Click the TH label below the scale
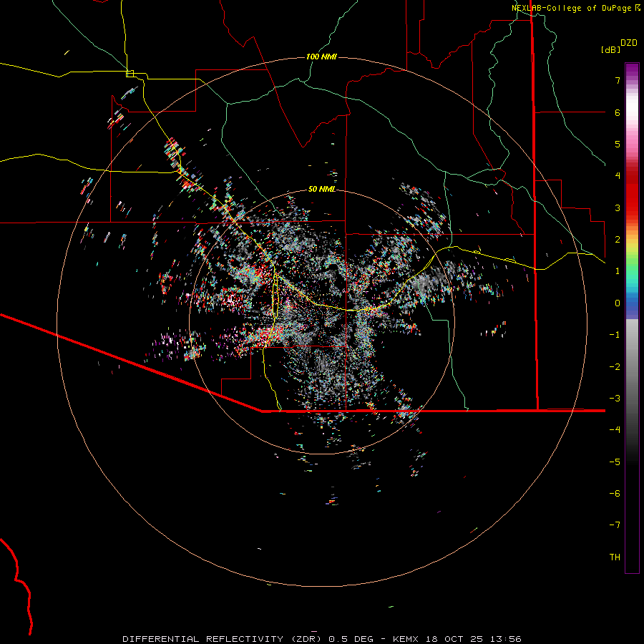The image size is (644, 644). 614,557
